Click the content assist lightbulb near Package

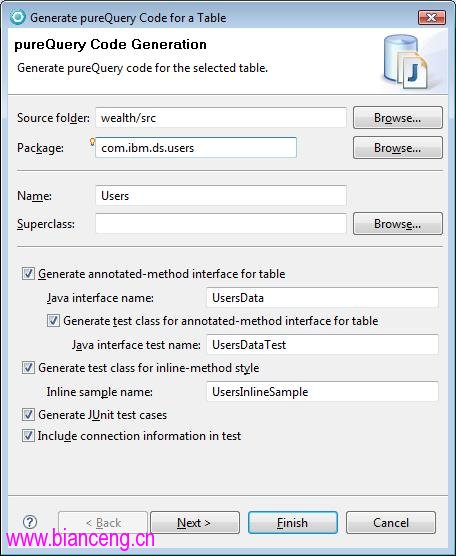pyautogui.click(x=92, y=142)
